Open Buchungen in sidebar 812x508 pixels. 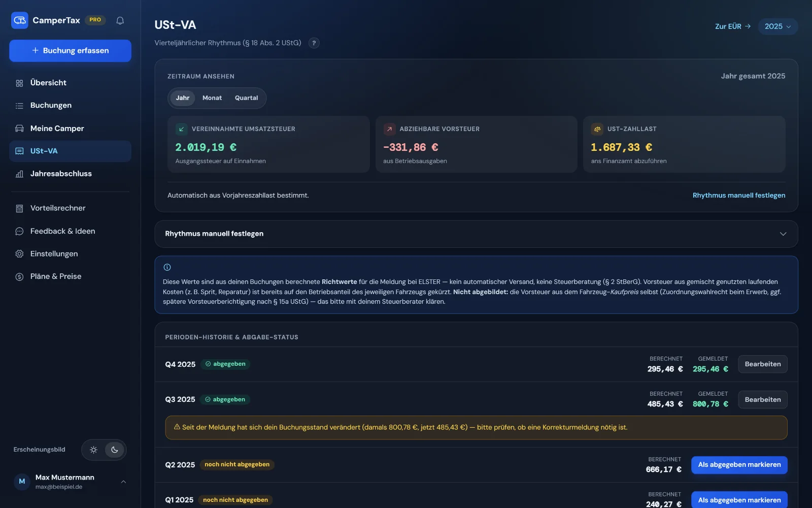70,106
